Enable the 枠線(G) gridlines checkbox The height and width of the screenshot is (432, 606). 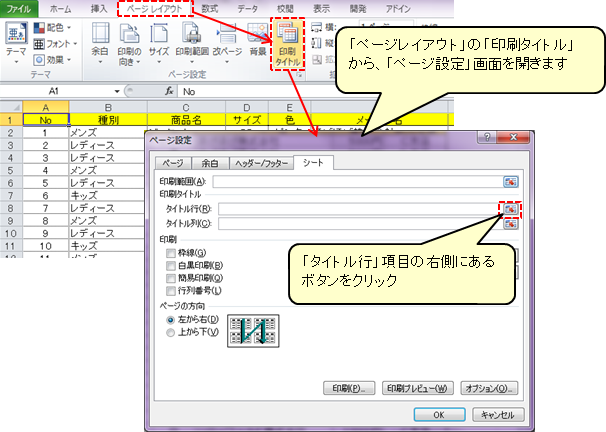(170, 253)
